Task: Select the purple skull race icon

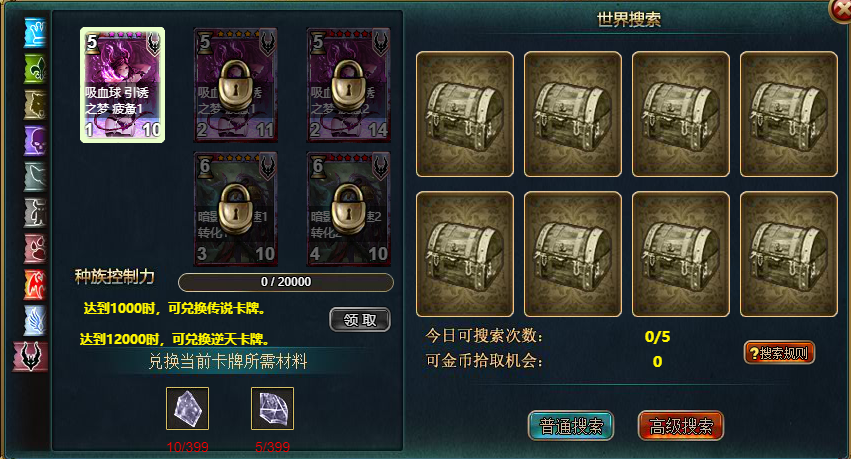Action: (35, 141)
